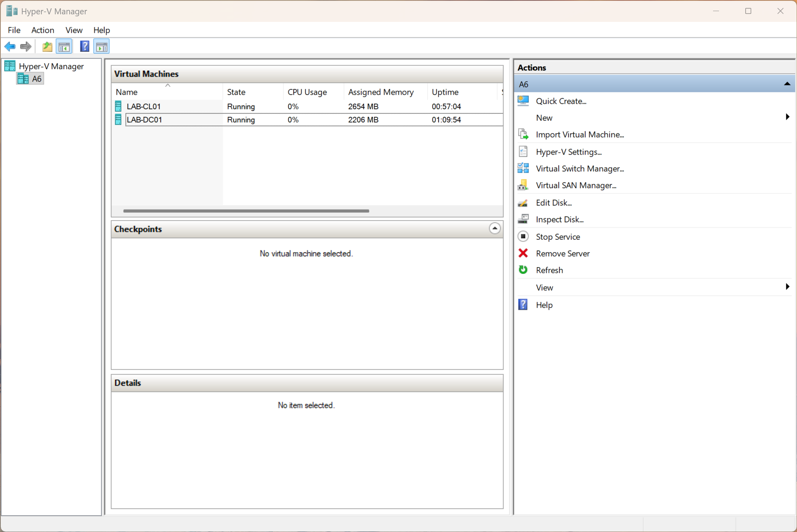Screen dimensions: 797x532
Task: Expand the View submenu arrow in Actions
Action: coord(787,287)
